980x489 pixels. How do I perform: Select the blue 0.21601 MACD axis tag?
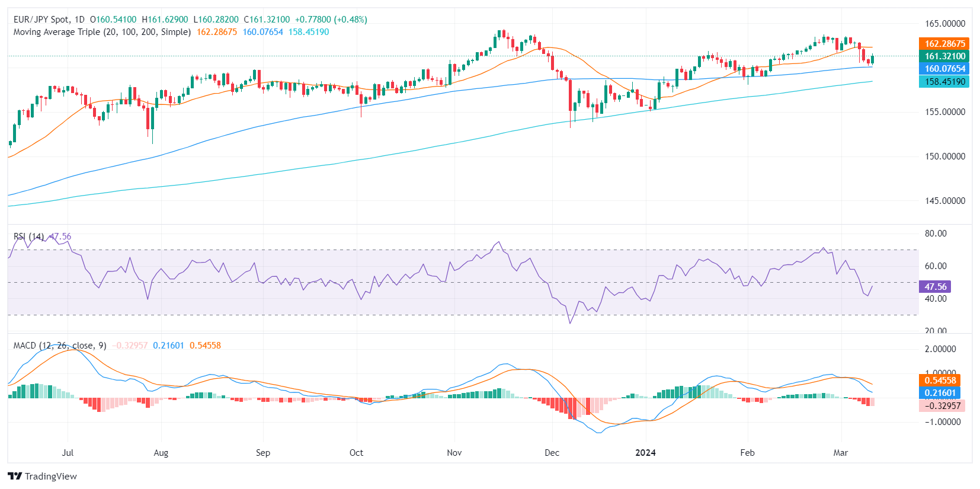coord(940,392)
